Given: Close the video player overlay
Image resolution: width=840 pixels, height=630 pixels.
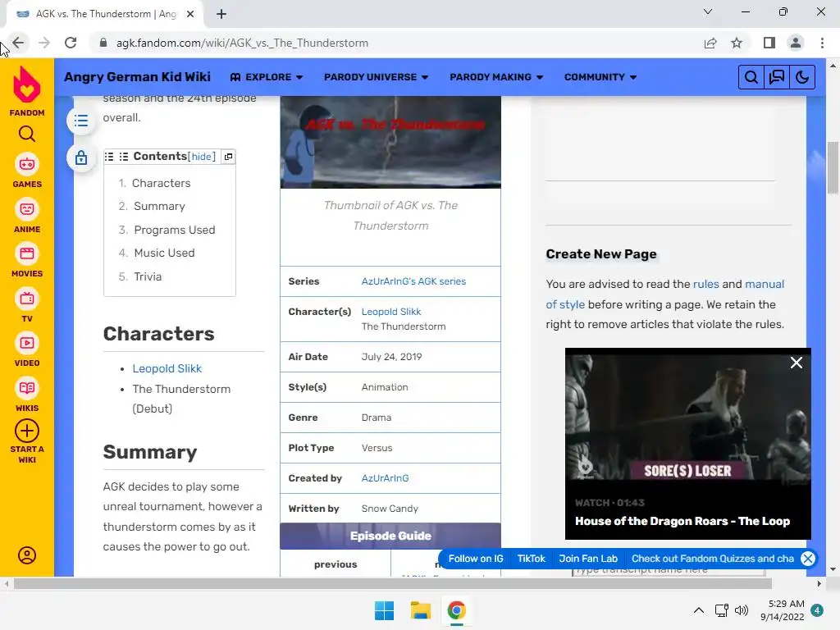Looking at the screenshot, I should click(x=796, y=363).
